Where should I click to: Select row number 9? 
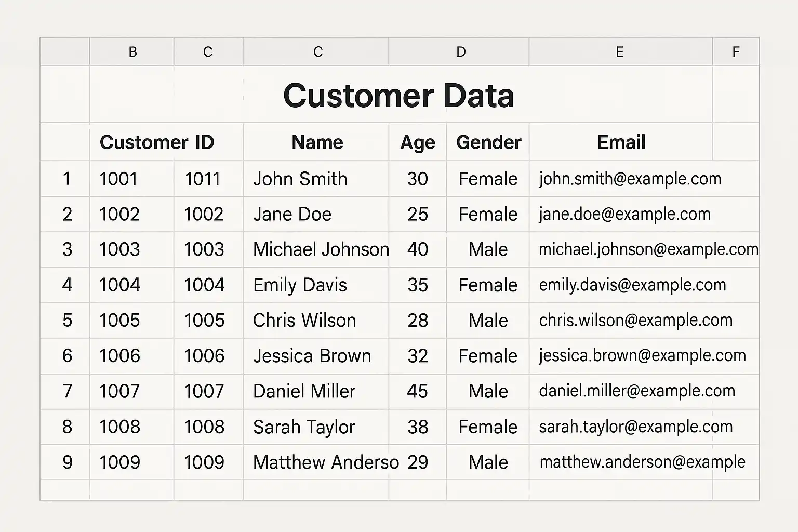point(67,462)
